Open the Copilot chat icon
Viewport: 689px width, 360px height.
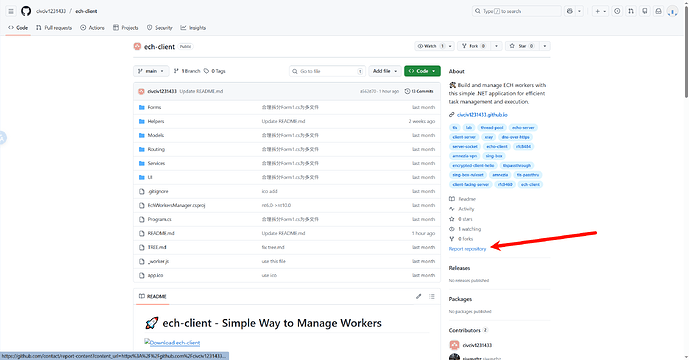[570, 11]
